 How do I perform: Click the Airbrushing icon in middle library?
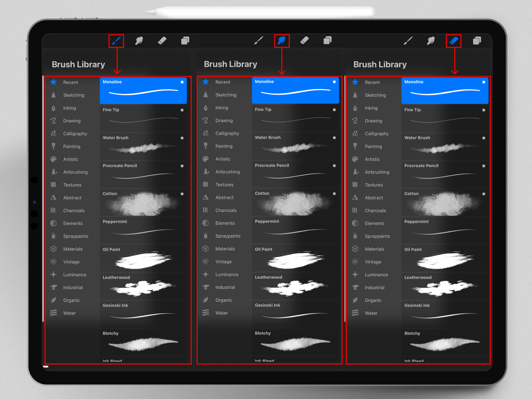pyautogui.click(x=206, y=171)
